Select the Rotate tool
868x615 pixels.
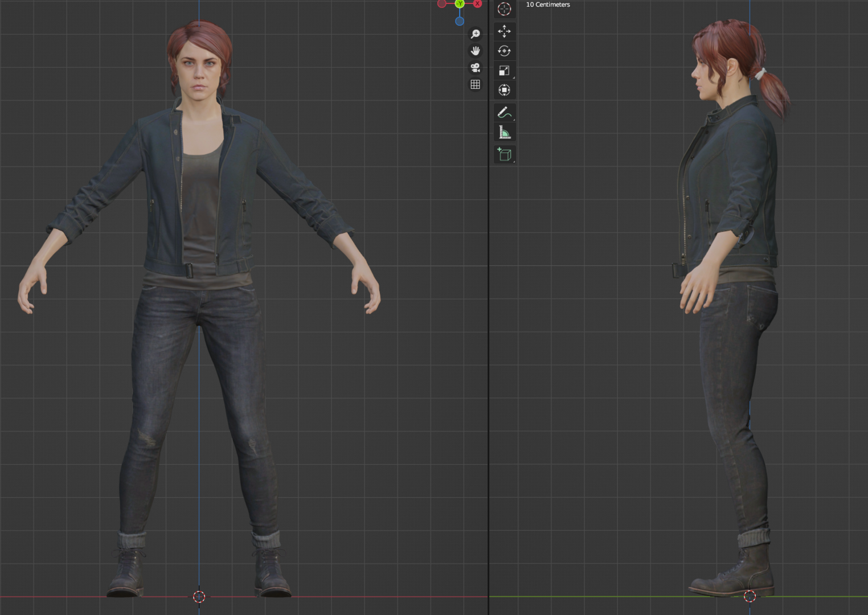pyautogui.click(x=504, y=51)
